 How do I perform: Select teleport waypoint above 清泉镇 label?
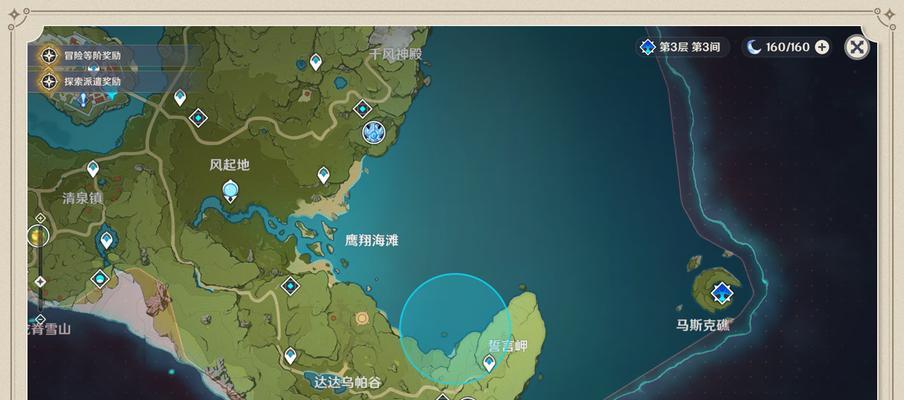coord(93,169)
